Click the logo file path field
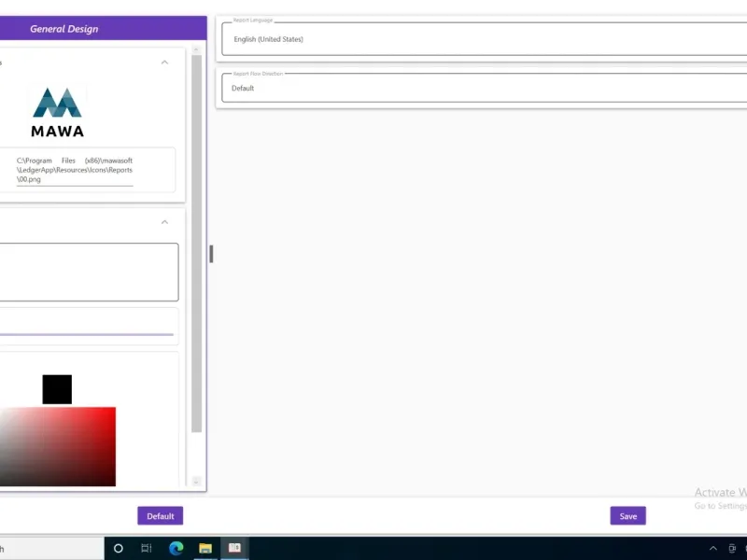747x560 pixels. coord(75,170)
